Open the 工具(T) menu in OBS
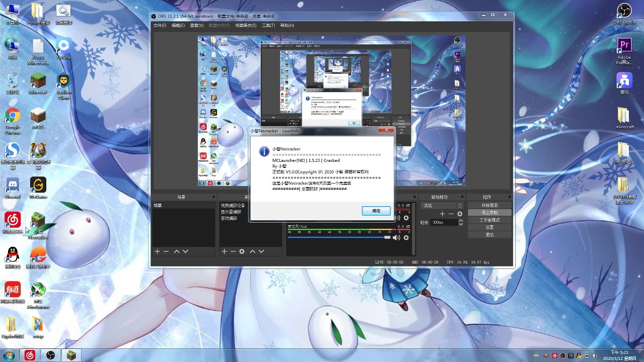 [268, 25]
